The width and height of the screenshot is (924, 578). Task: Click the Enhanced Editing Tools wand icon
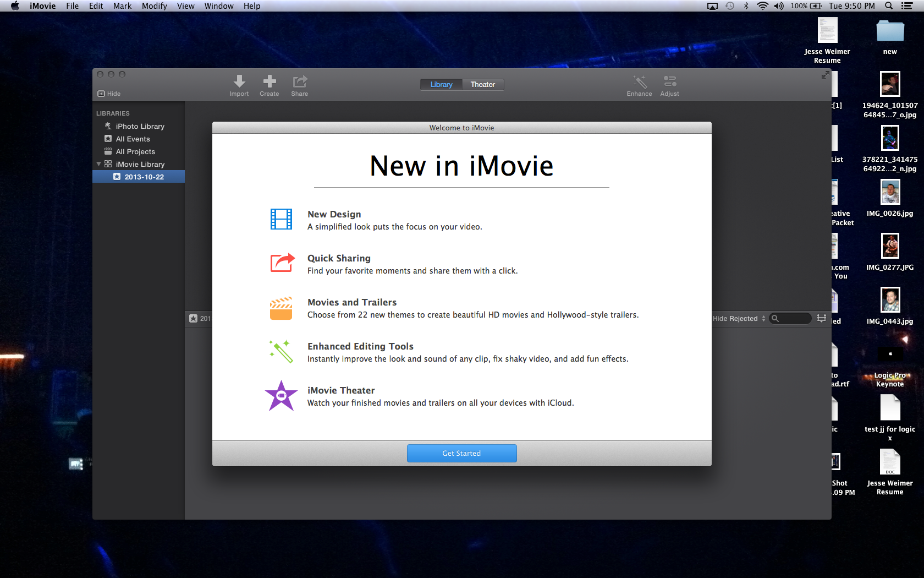click(281, 351)
